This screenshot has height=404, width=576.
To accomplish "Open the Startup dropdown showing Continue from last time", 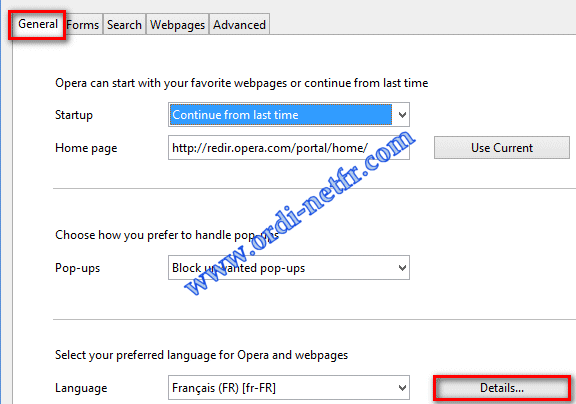I will (289, 115).
